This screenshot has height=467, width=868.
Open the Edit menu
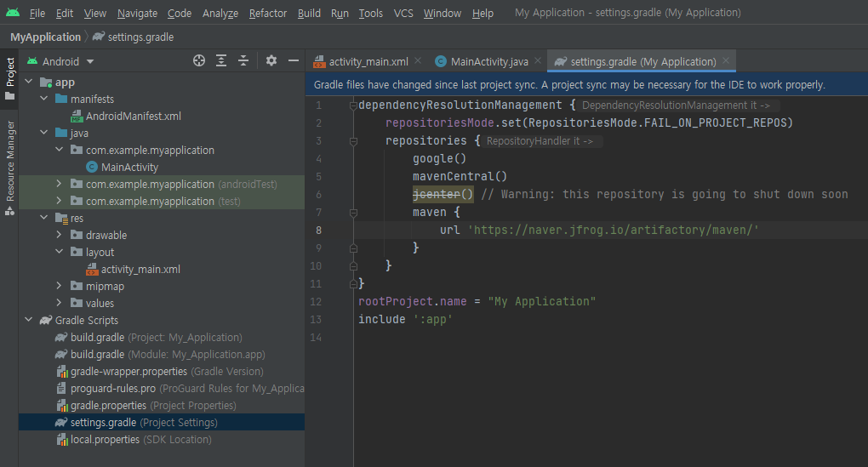(x=65, y=13)
